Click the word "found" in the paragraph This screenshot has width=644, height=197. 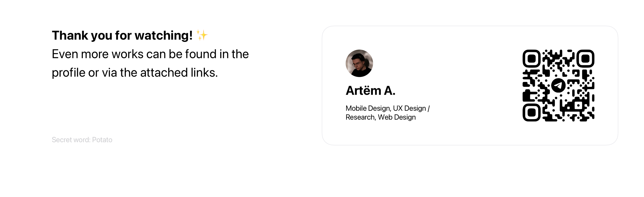(200, 54)
